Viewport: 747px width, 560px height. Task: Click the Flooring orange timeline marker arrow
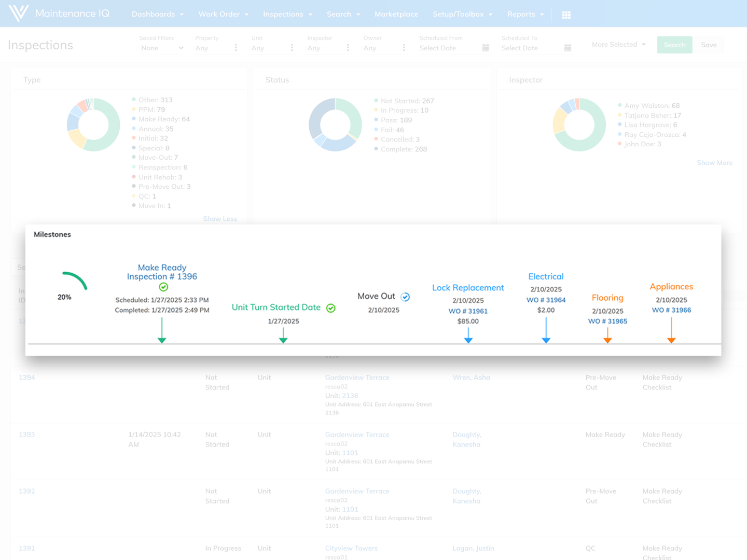[x=607, y=338]
